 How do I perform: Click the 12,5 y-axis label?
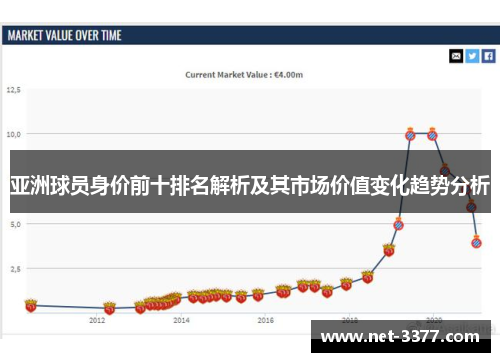point(14,90)
